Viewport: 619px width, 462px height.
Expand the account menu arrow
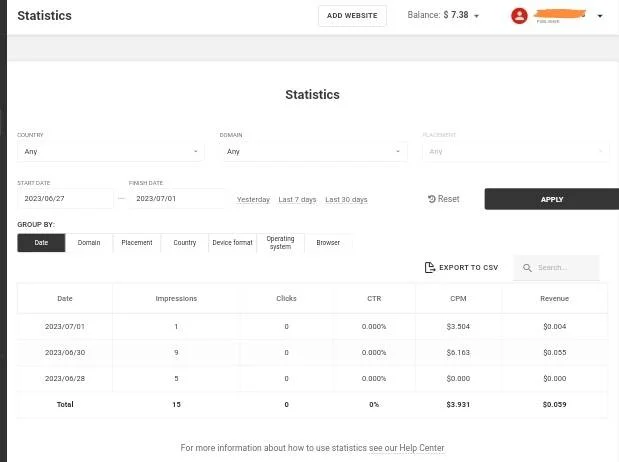click(x=600, y=16)
